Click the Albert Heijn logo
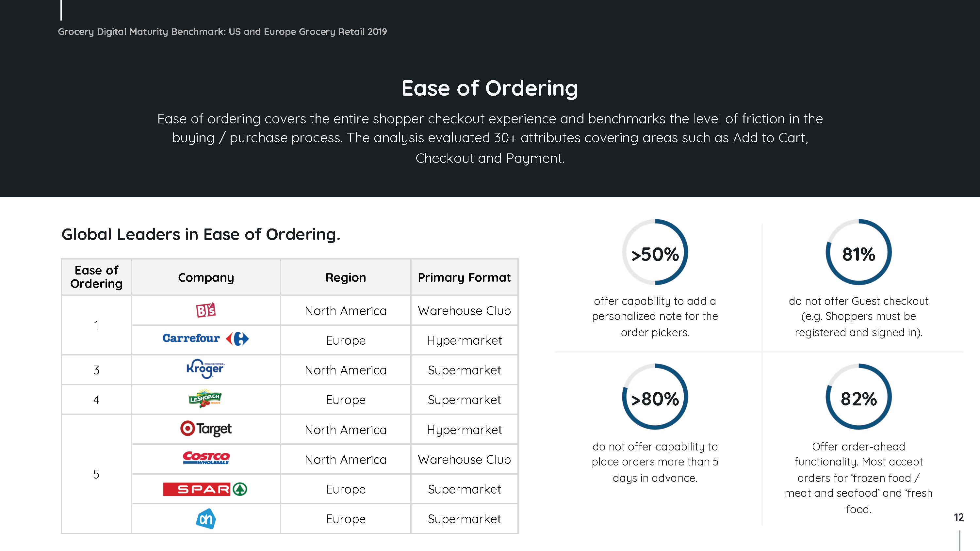Image resolution: width=980 pixels, height=551 pixels. [206, 519]
